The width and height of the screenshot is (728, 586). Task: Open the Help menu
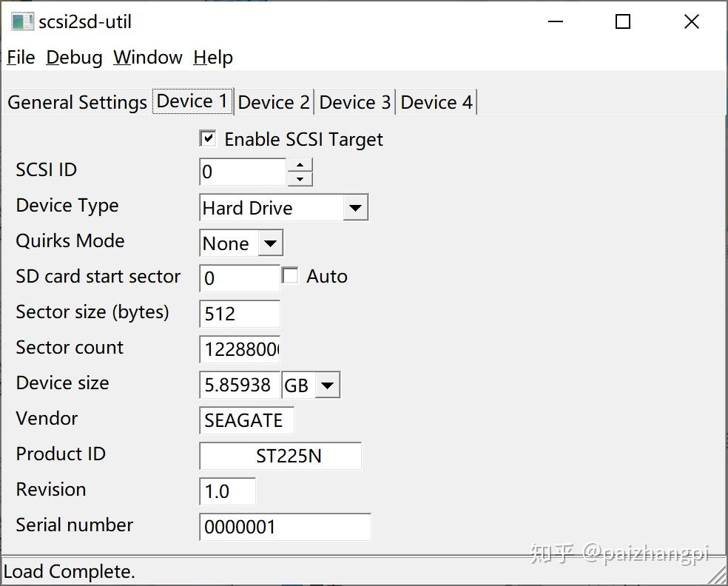point(212,57)
